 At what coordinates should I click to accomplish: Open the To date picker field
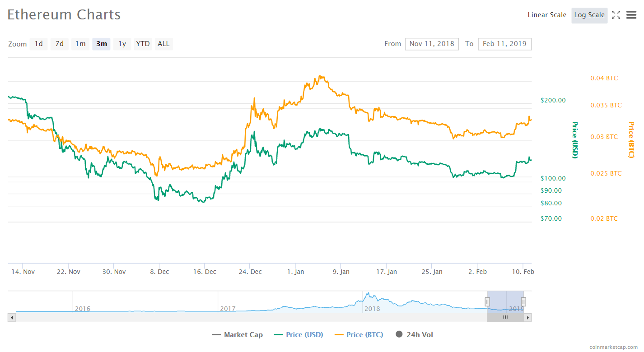(x=504, y=44)
